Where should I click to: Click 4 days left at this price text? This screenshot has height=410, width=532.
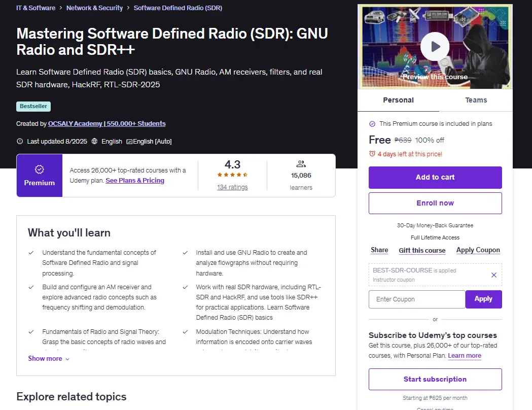click(x=410, y=154)
